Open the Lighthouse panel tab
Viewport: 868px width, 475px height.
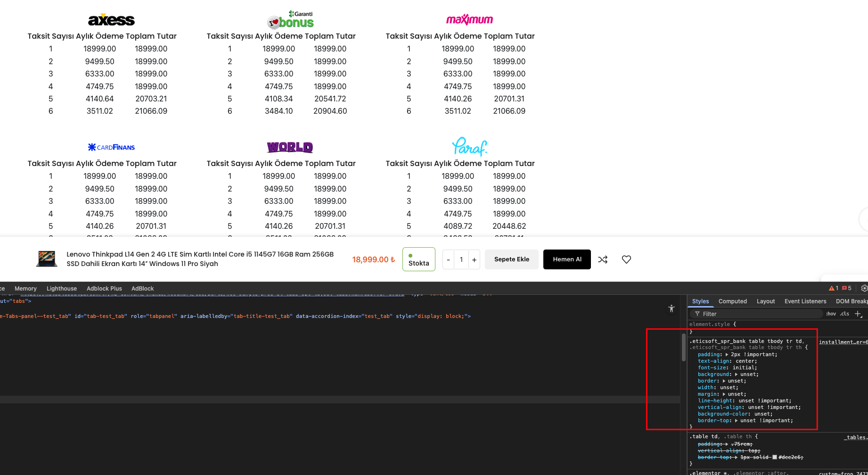62,288
